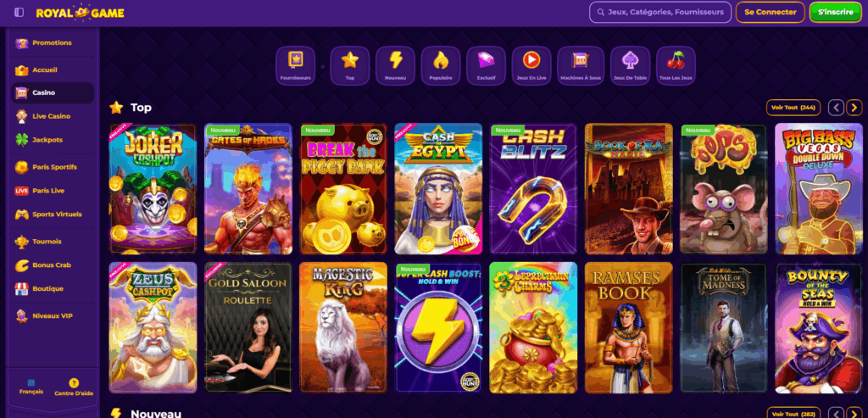Click the Se Connecter button
The width and height of the screenshot is (868, 418).
pyautogui.click(x=770, y=12)
